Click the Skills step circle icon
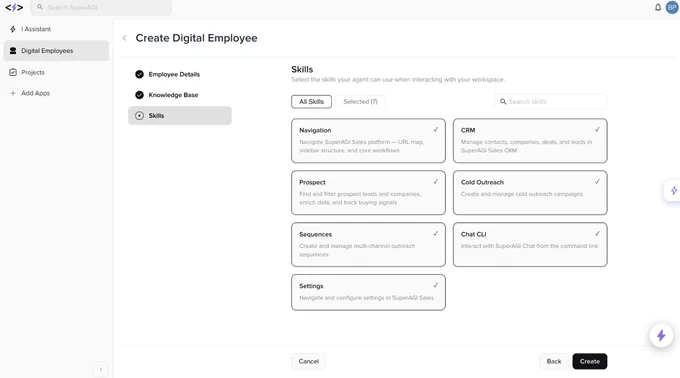680x378 pixels. 139,116
